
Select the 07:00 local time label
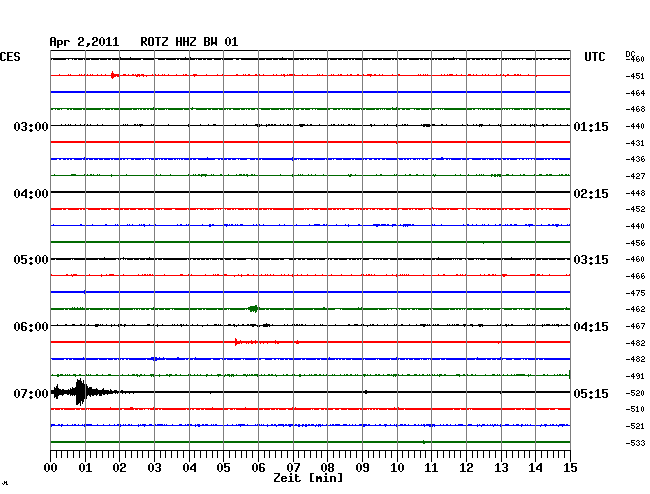click(31, 393)
